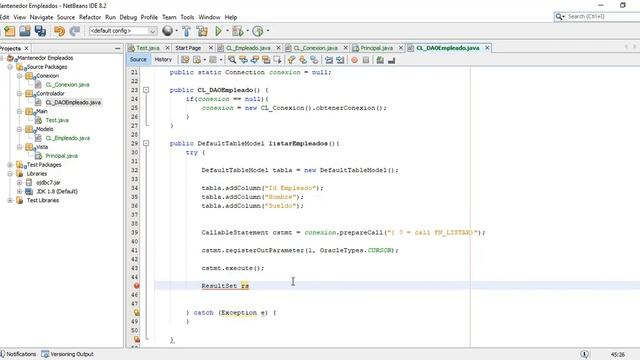Open the Debug menu

coord(128,17)
